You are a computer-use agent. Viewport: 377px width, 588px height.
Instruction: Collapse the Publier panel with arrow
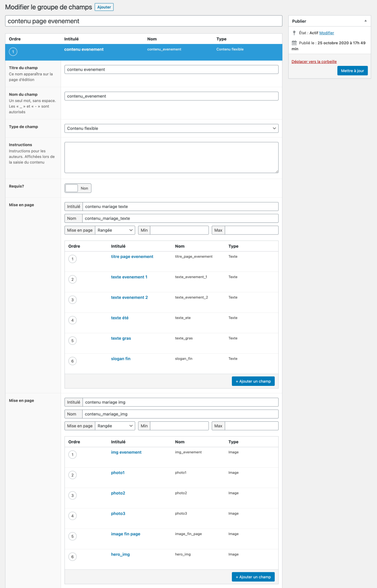click(x=365, y=21)
